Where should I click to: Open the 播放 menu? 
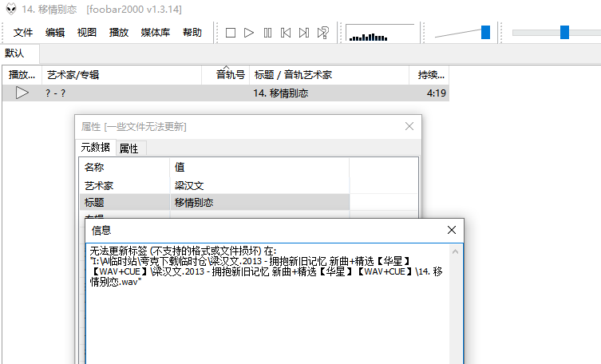pos(119,33)
